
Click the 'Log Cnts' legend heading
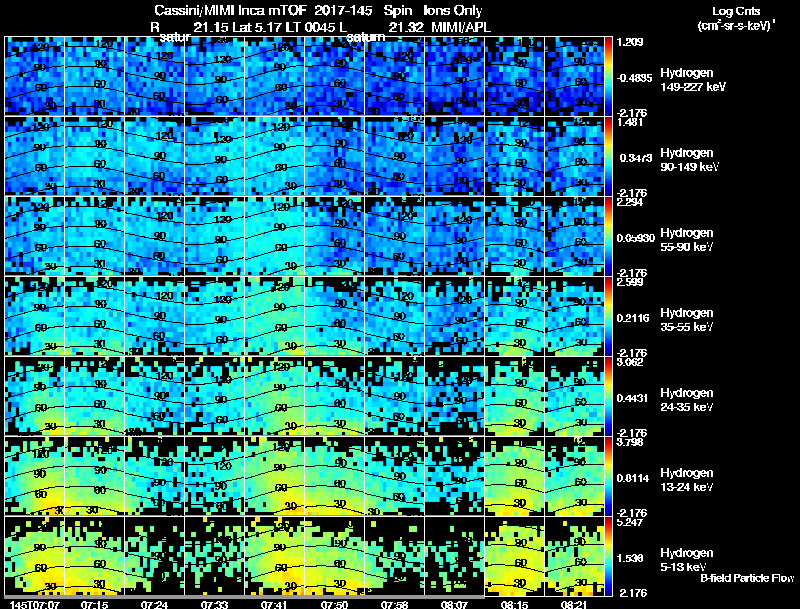coord(736,11)
